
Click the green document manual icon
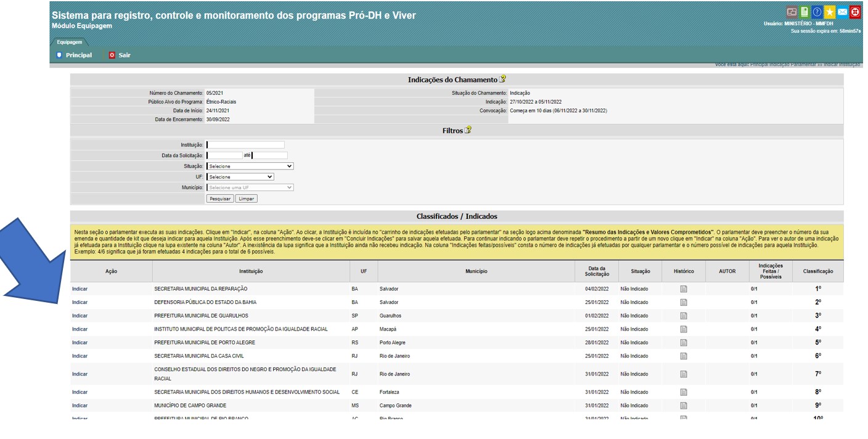point(805,12)
